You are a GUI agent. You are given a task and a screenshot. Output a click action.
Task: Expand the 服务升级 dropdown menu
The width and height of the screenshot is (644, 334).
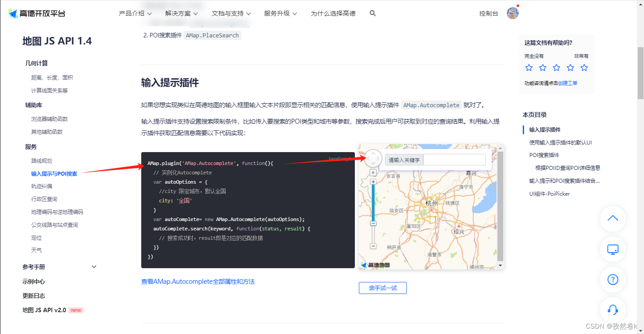point(281,13)
